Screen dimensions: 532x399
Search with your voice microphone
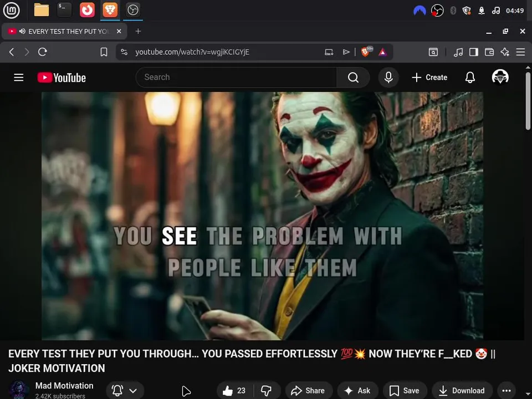[x=388, y=78]
